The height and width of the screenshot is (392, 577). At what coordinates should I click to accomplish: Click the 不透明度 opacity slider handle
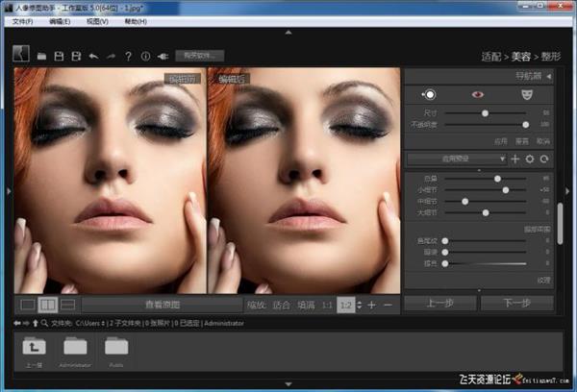(x=525, y=124)
